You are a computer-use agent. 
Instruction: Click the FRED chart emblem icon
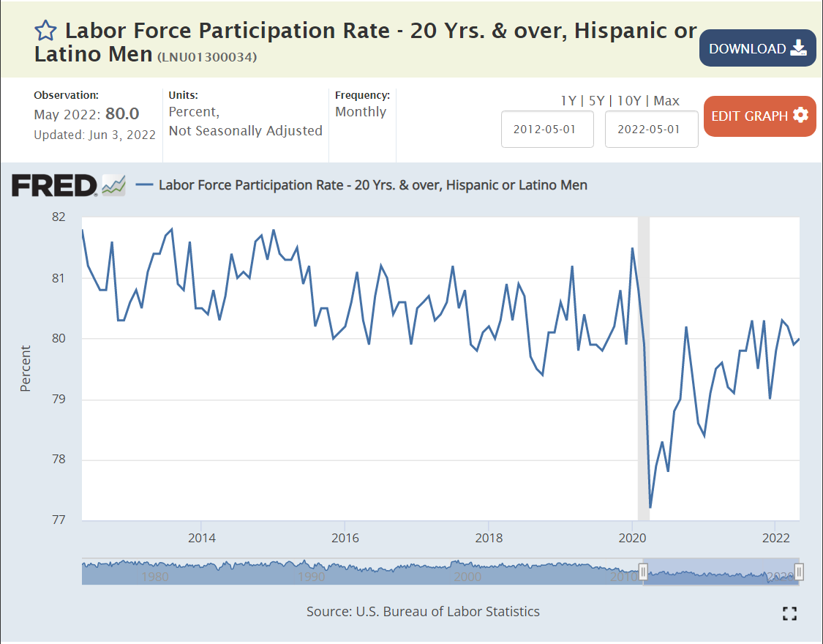(113, 185)
